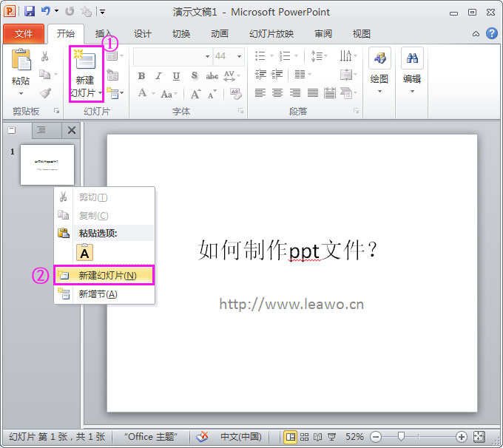The height and width of the screenshot is (448, 503).
Task: Justify the text
Action: point(313,93)
